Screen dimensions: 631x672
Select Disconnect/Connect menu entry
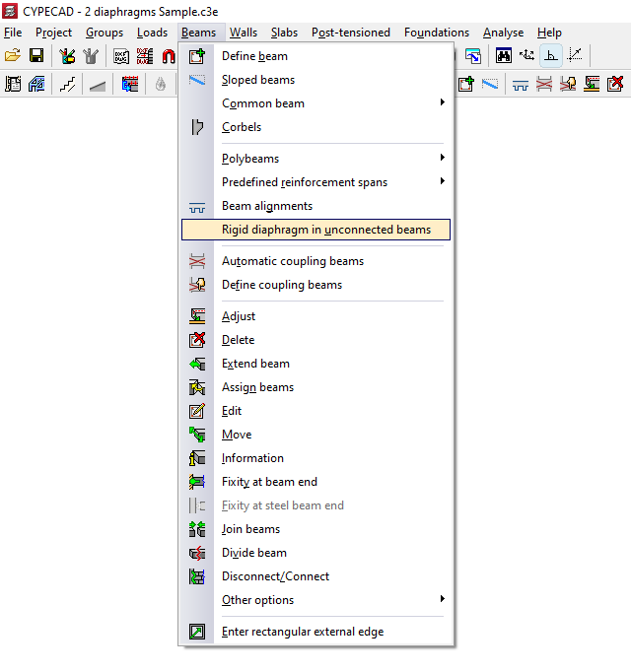coord(315,576)
